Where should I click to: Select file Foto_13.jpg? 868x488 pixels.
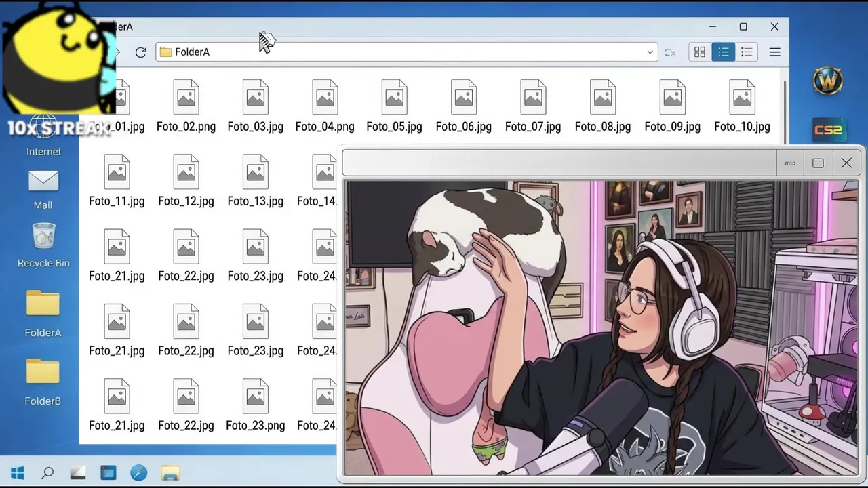click(x=256, y=181)
